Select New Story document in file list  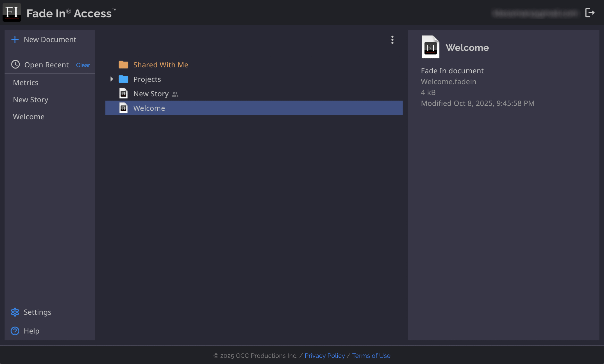point(151,94)
